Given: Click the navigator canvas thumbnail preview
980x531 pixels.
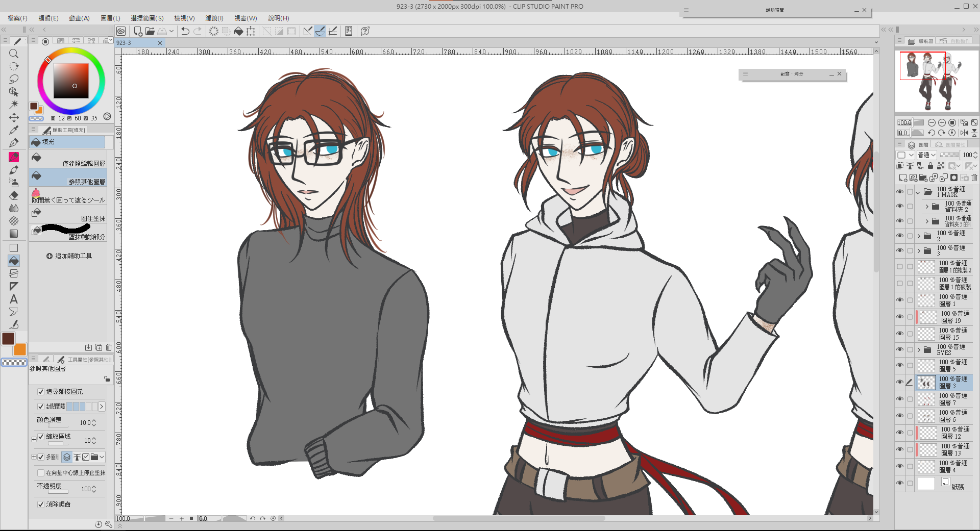Looking at the screenshot, I should pos(937,81).
